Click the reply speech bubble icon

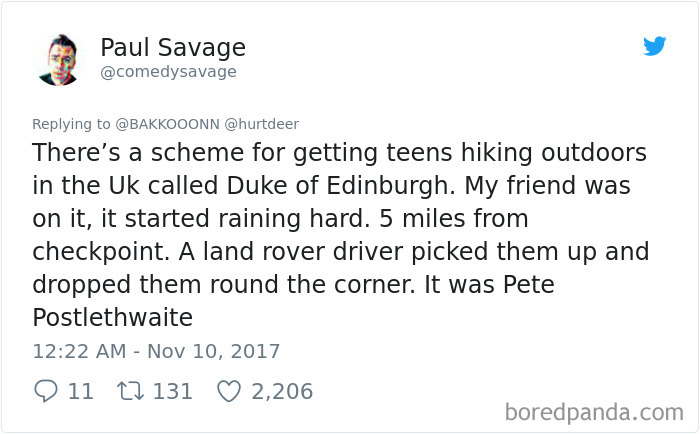(x=45, y=391)
